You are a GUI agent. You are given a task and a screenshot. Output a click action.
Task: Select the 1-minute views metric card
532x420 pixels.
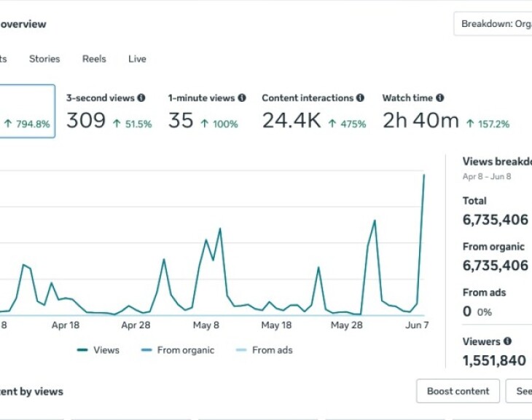coord(207,111)
